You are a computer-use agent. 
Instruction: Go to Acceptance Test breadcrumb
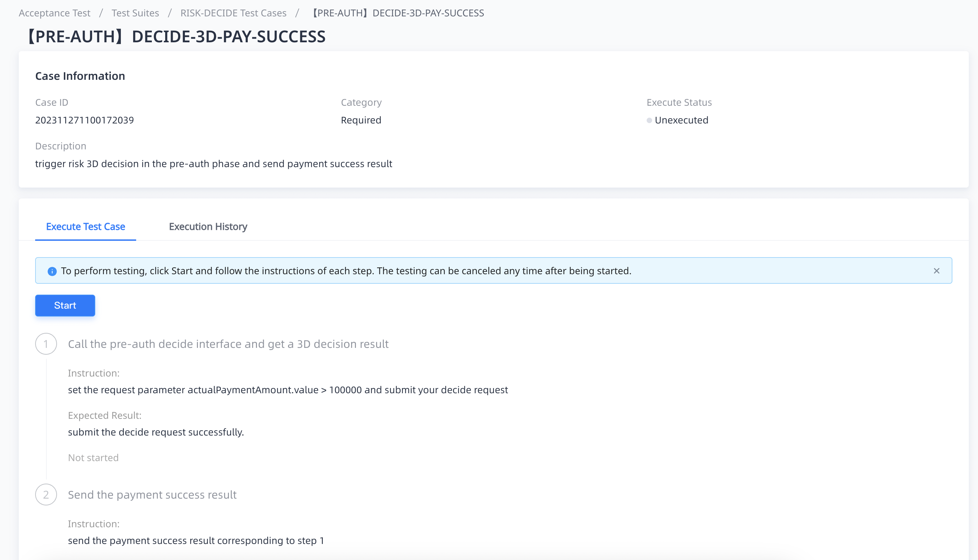pos(54,13)
